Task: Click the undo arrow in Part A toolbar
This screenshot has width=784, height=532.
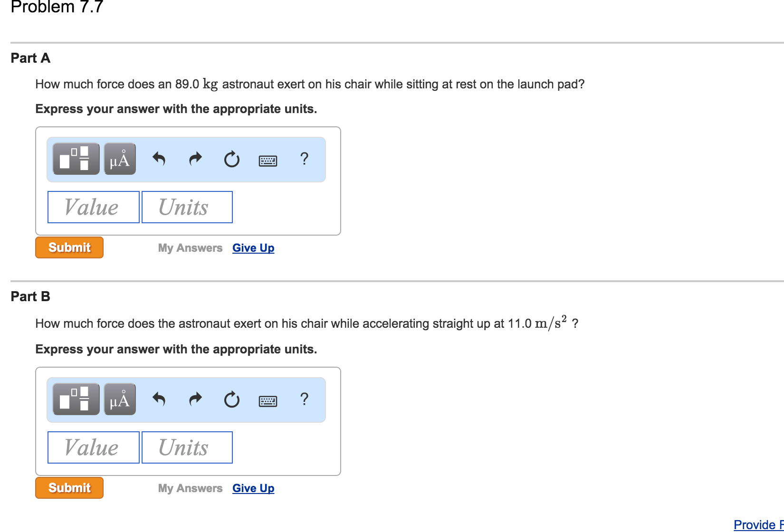Action: coord(159,159)
